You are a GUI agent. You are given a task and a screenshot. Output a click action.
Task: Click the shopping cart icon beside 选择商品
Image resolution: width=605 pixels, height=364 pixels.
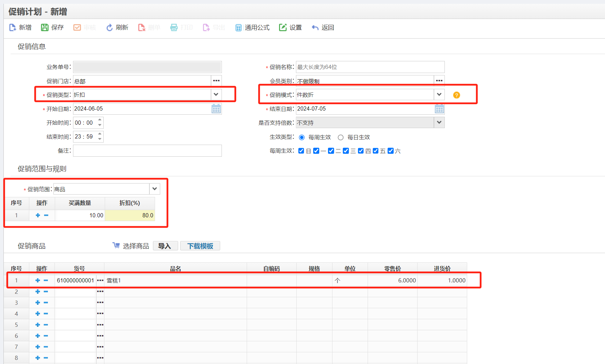(x=116, y=245)
